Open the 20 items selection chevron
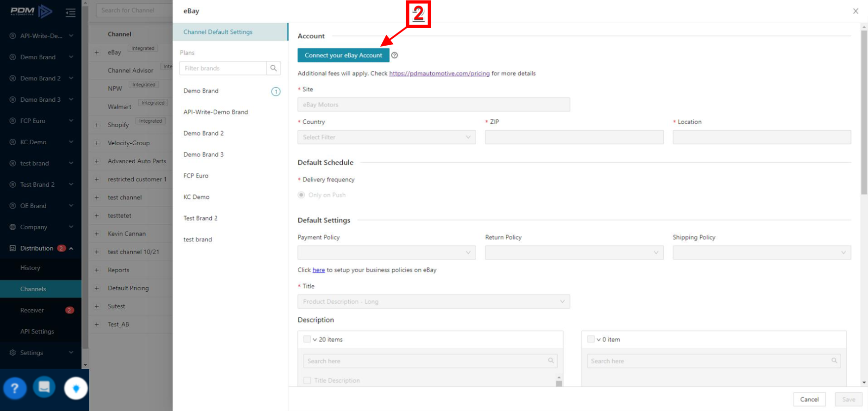This screenshot has width=868, height=411. click(x=315, y=339)
